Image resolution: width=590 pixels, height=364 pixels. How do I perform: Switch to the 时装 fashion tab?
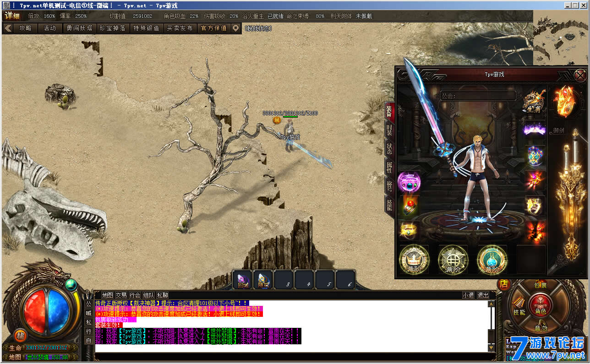pos(389,130)
